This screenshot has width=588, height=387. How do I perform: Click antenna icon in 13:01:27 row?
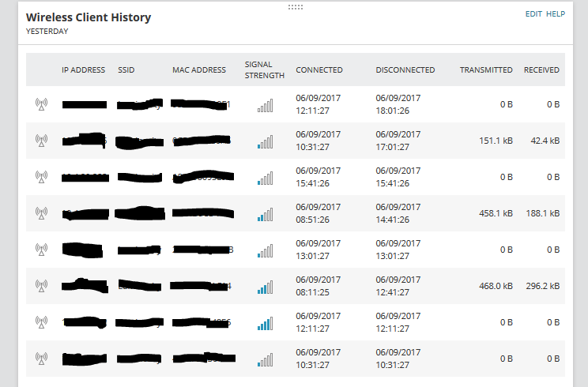click(41, 250)
